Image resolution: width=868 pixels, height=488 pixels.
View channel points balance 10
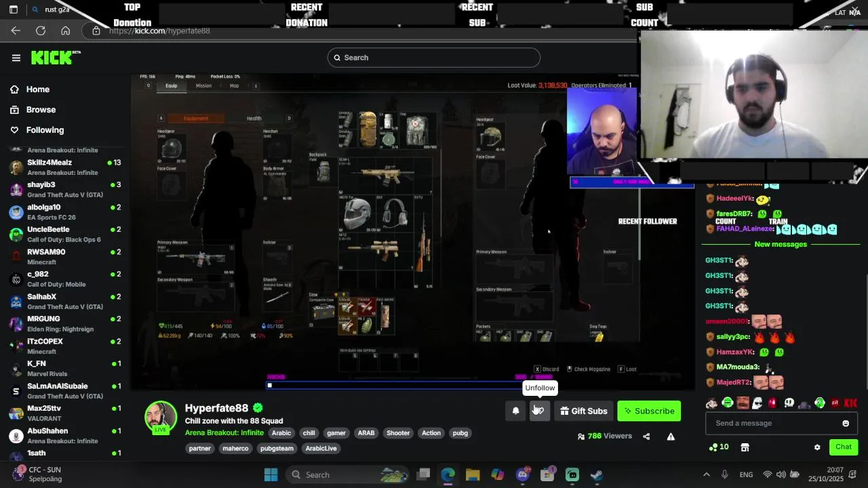[719, 447]
